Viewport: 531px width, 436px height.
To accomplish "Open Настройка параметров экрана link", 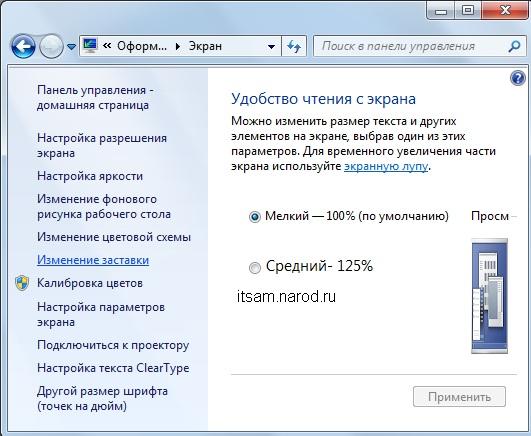I will [x=101, y=314].
